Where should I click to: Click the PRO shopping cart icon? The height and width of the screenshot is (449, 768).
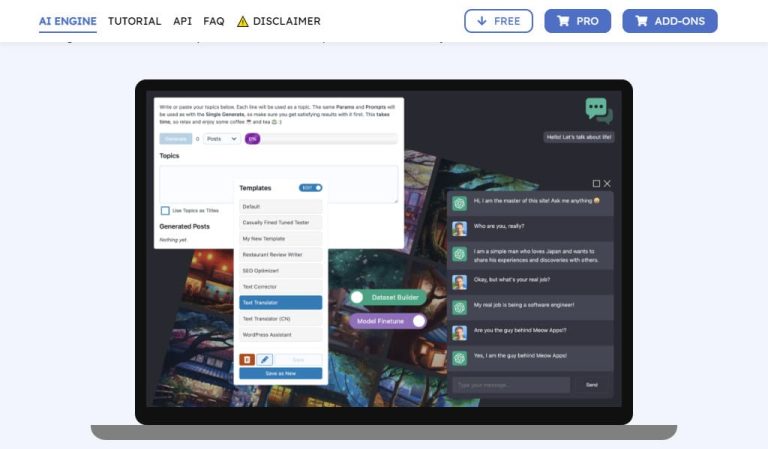coord(563,21)
